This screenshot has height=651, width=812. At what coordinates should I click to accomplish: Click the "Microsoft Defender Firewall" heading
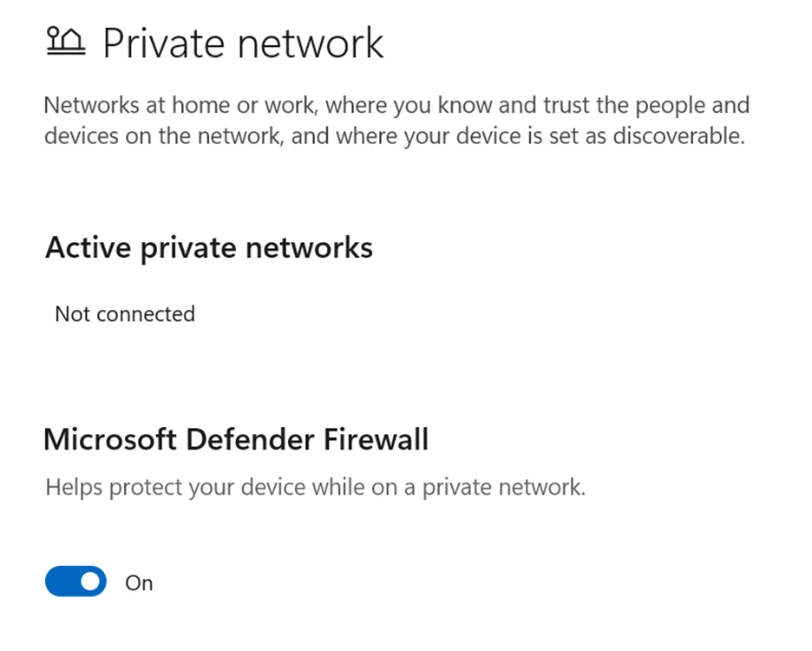[x=236, y=439]
